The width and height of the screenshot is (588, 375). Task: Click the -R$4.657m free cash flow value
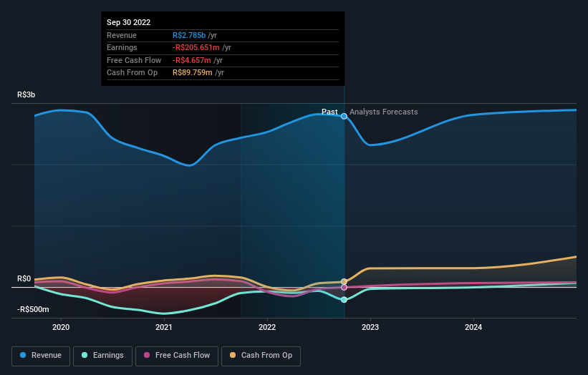tap(192, 60)
